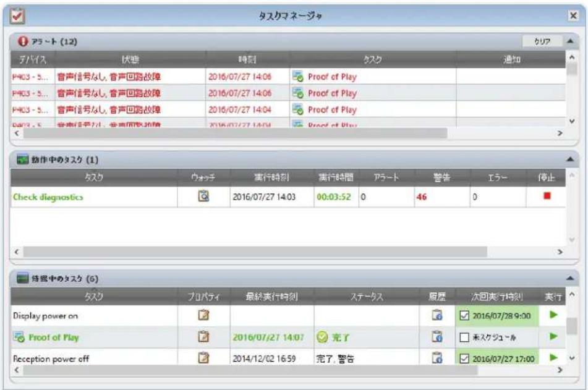The width and height of the screenshot is (588, 390).
Task: Click the 2016/07/27 14:03 execution time
Action: (264, 197)
